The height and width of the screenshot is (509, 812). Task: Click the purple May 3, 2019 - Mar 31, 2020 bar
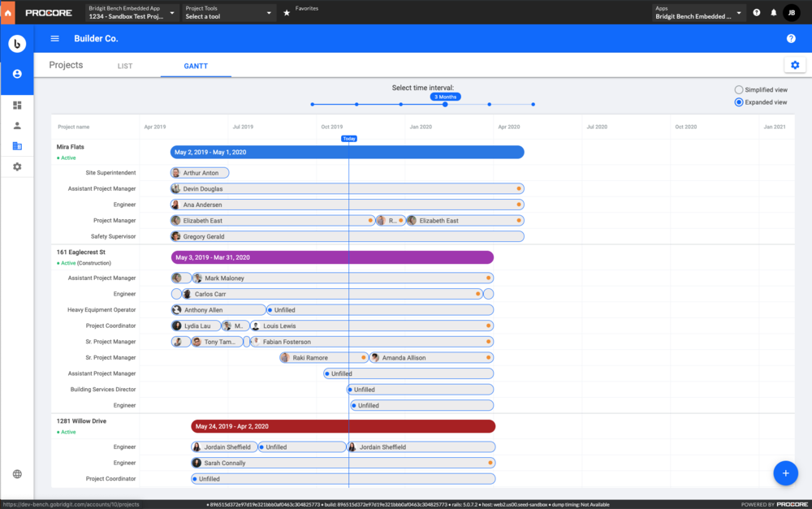pos(332,257)
